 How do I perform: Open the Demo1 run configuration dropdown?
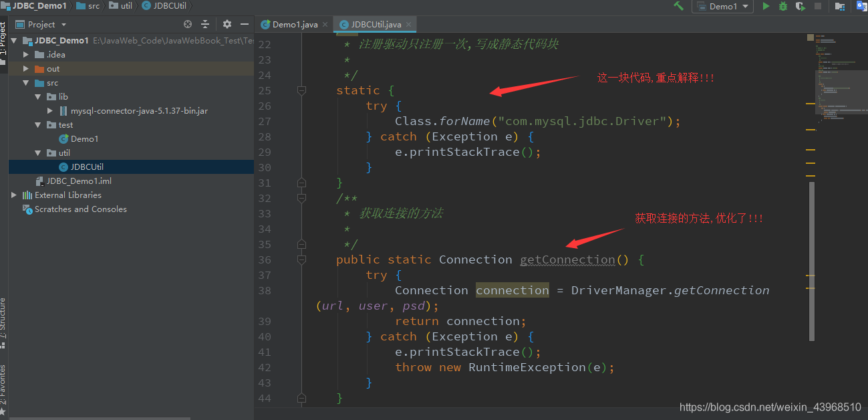coord(722,6)
